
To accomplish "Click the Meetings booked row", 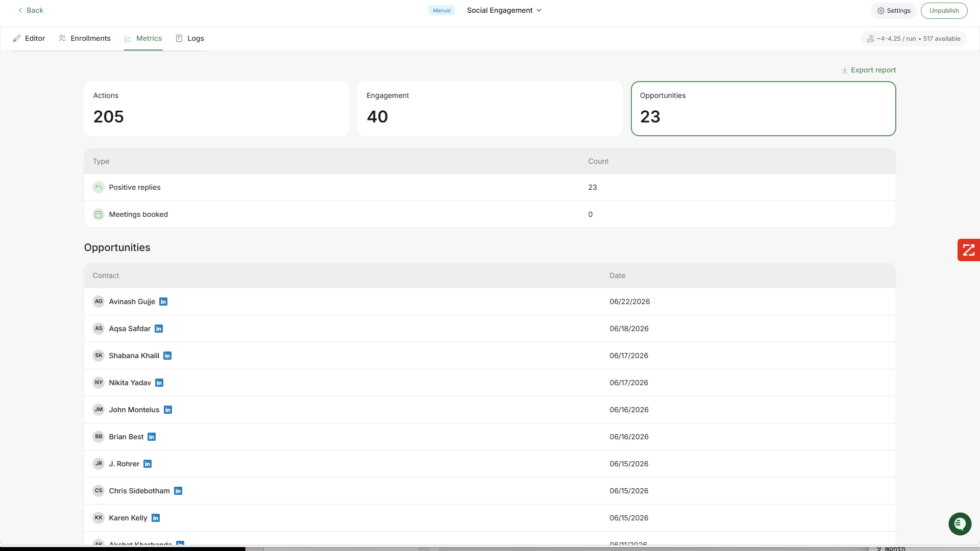I will coord(490,214).
